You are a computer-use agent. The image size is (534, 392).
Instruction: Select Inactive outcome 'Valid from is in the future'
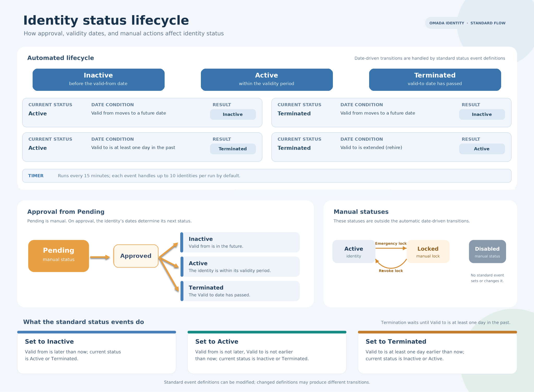coord(240,242)
